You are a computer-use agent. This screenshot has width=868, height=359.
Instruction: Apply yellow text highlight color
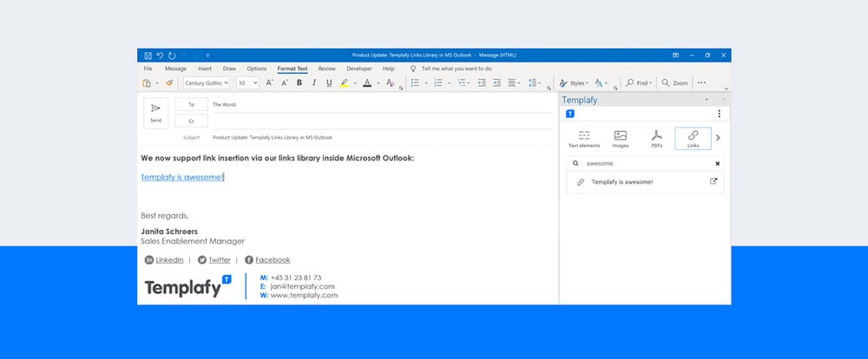click(345, 83)
